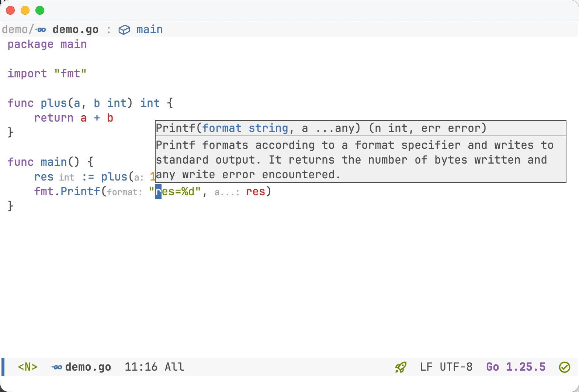The height and width of the screenshot is (392, 579).
Task: Click the Printf signature line in the popup
Action: click(x=321, y=128)
